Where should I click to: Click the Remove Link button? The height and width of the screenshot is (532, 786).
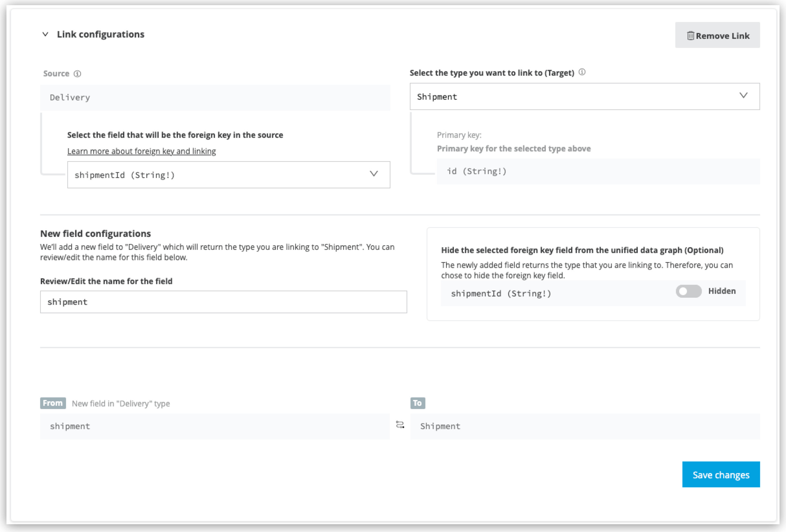point(717,35)
